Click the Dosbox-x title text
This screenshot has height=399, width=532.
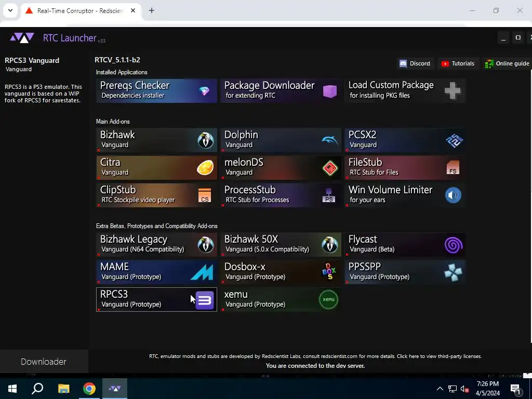click(x=245, y=267)
